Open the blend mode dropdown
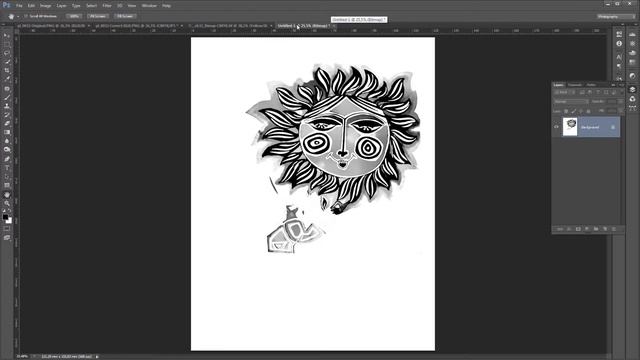Image resolution: width=640 pixels, height=360 pixels. [571, 102]
